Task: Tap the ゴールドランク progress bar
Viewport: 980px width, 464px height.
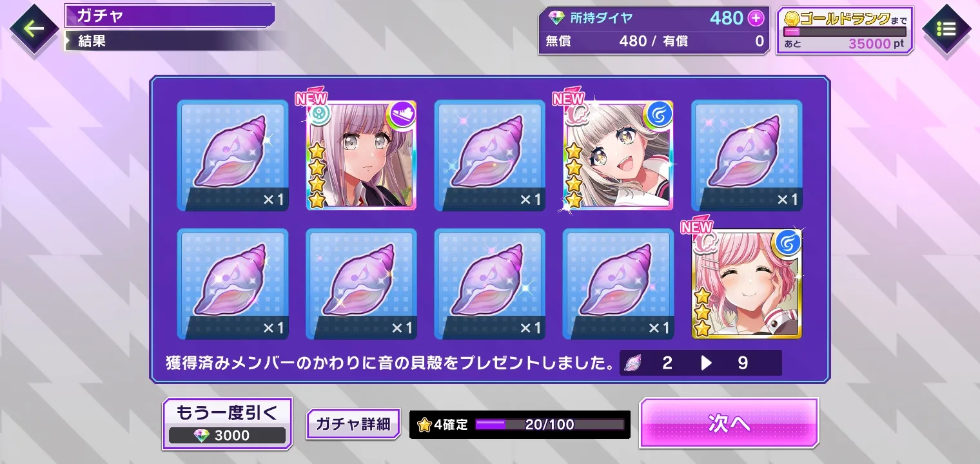Action: 845,32
